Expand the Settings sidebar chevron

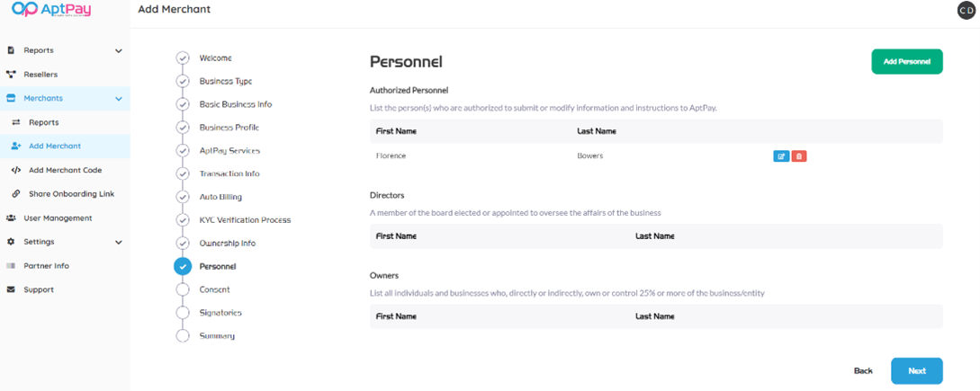119,243
